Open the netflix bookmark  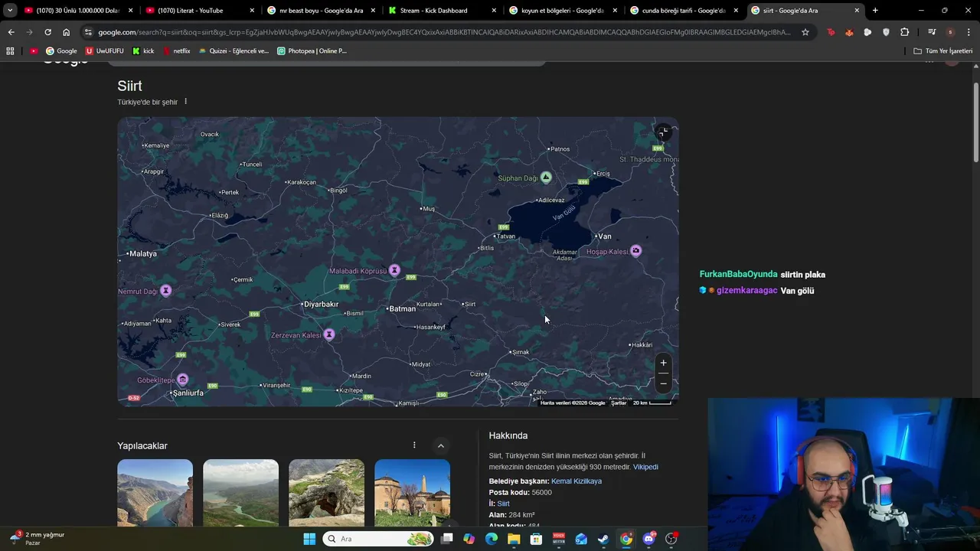point(176,51)
